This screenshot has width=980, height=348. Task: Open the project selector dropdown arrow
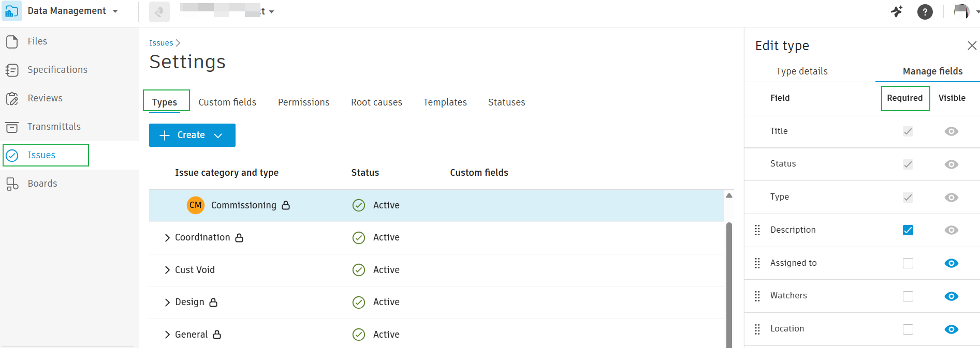click(272, 11)
